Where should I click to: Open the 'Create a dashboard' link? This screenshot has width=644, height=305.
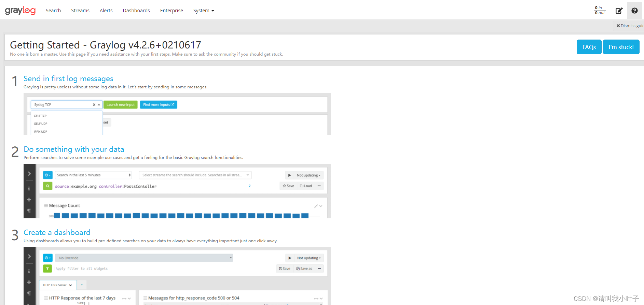pos(57,233)
